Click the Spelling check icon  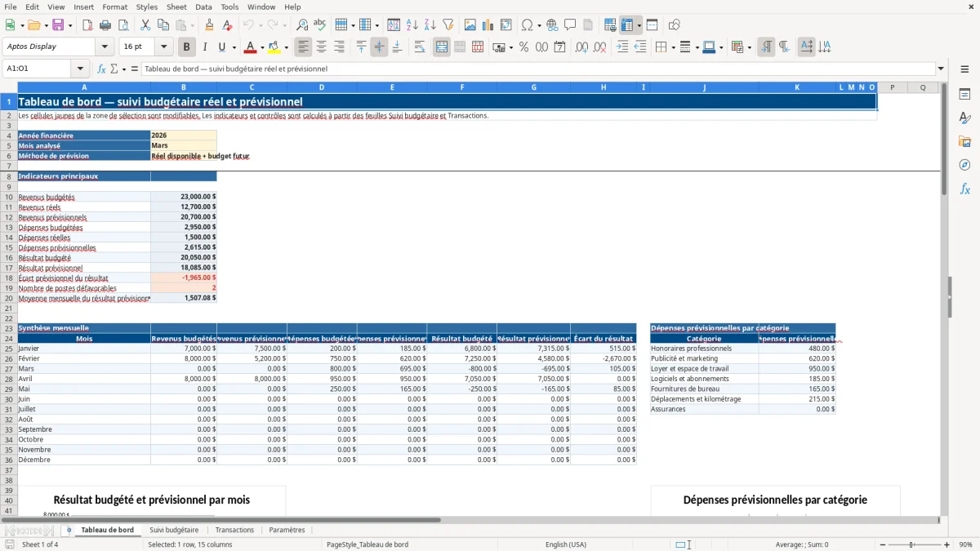coord(320,25)
